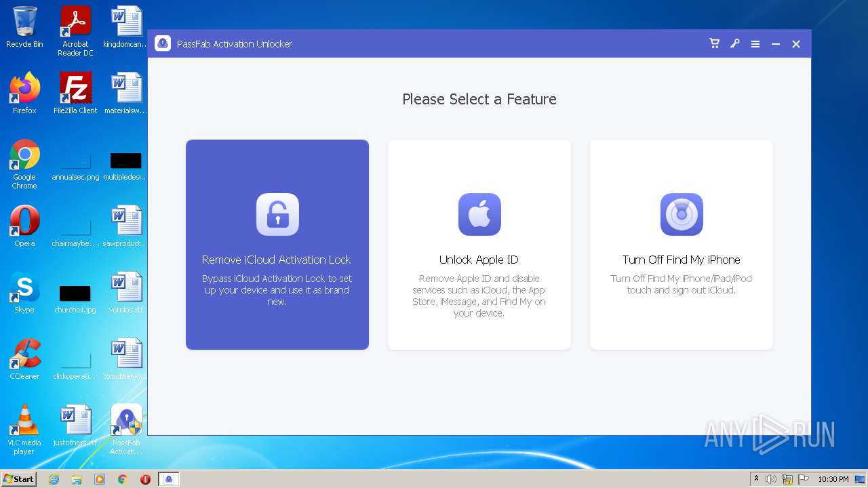Click the PassFab logo in title bar
868x488 pixels.
pos(163,43)
